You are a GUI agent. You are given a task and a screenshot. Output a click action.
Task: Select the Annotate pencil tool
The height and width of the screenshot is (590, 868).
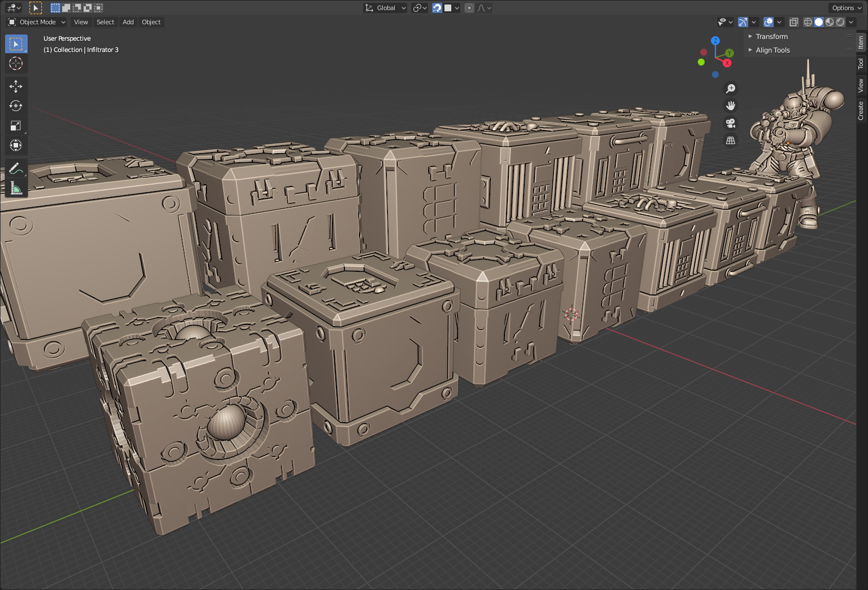point(16,168)
